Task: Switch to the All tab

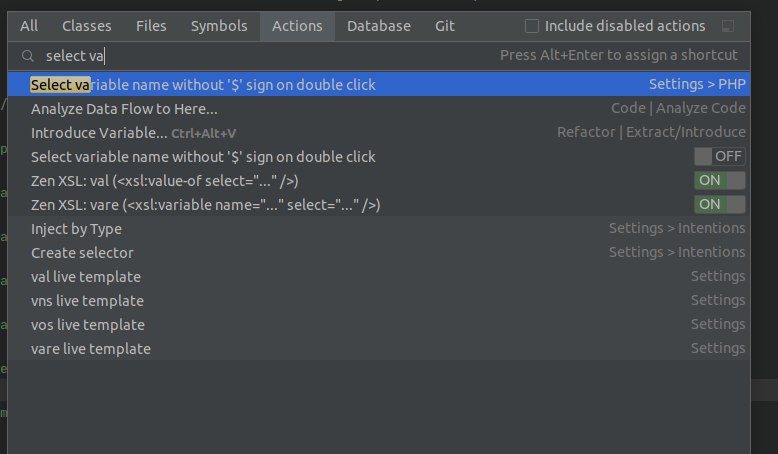Action: [x=29, y=26]
